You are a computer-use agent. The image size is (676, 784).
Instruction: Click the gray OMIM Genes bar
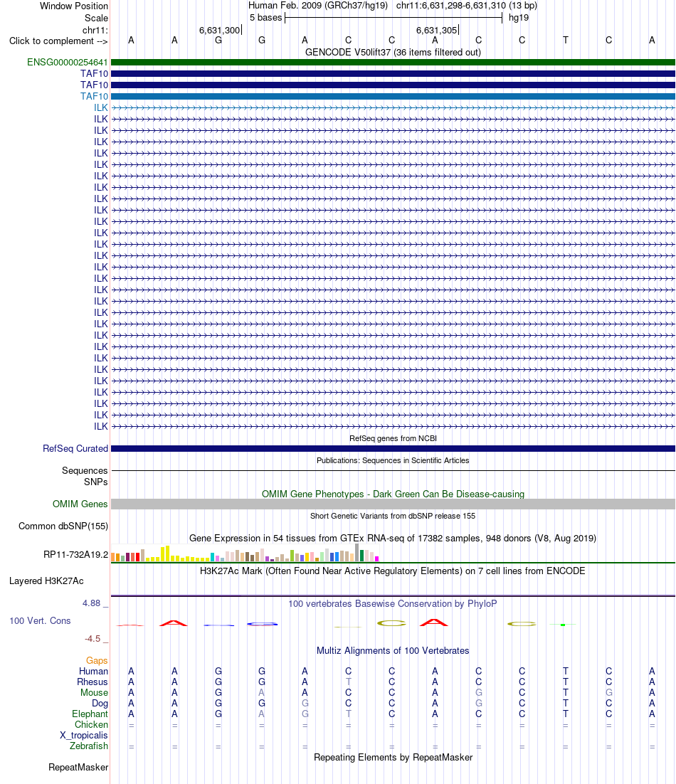[x=393, y=504]
